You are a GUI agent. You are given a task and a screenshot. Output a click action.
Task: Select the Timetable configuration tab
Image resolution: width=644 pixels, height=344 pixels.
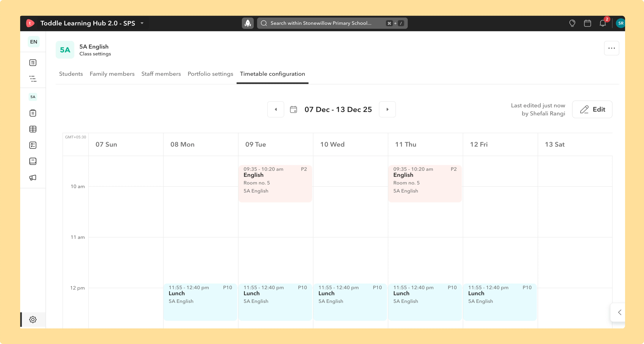coord(273,74)
